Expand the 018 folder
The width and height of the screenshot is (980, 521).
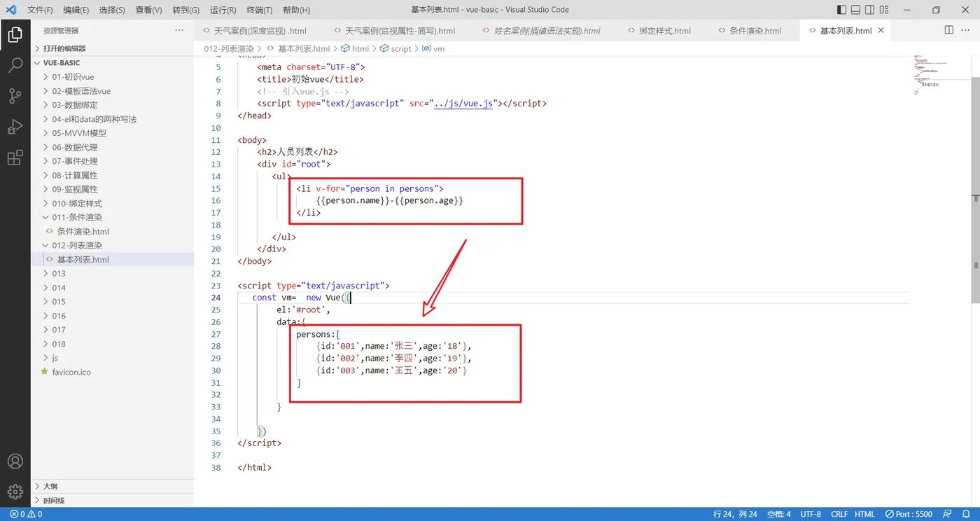112,344
